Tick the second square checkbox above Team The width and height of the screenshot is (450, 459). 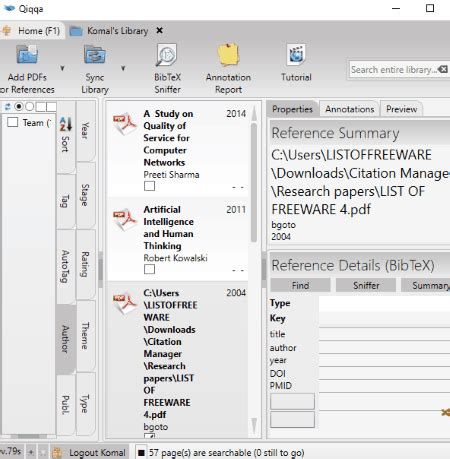(x=51, y=107)
